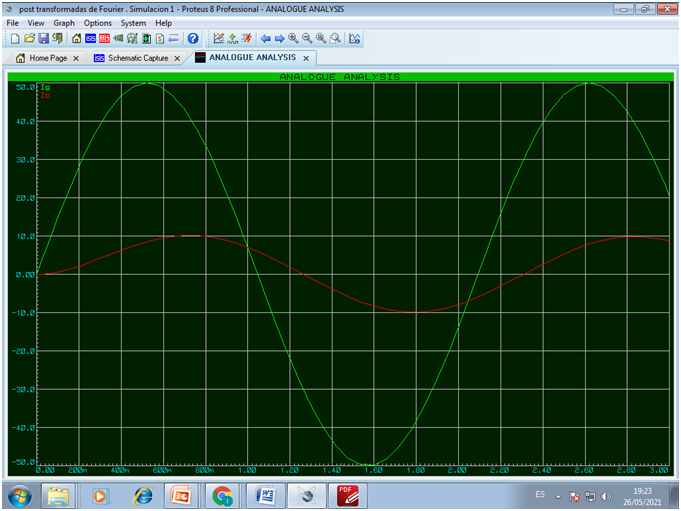Pan graph left with the blue left arrow
Viewport: 681px width, 511px height.
point(265,39)
